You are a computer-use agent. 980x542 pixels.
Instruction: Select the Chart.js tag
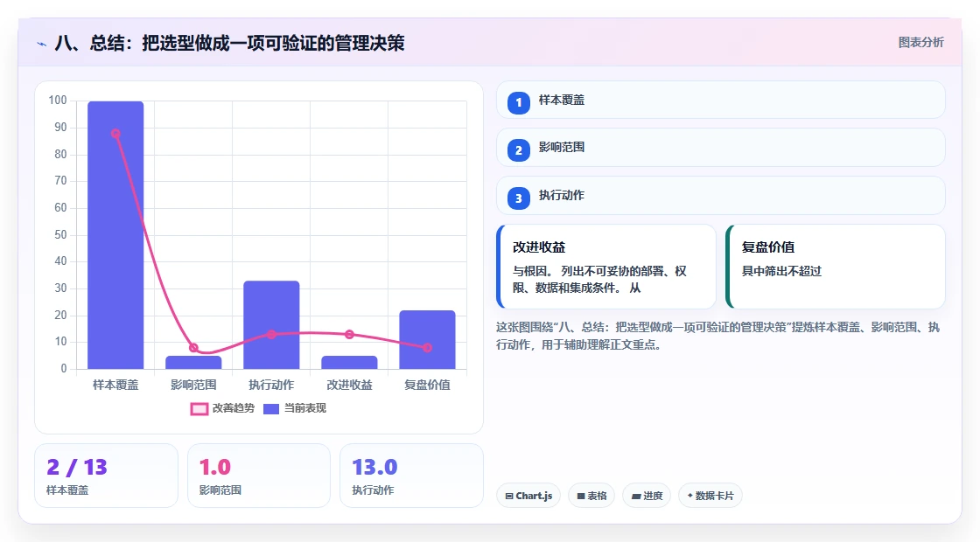528,496
